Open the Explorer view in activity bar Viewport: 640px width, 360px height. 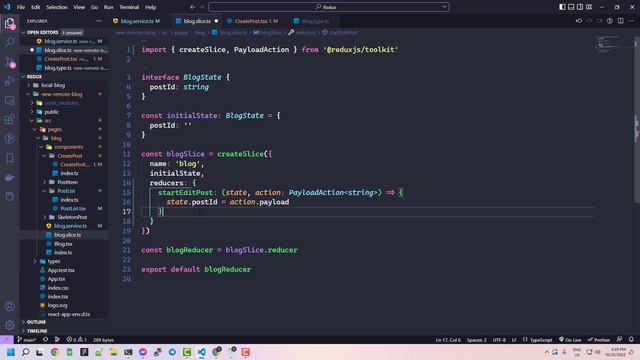tap(9, 23)
